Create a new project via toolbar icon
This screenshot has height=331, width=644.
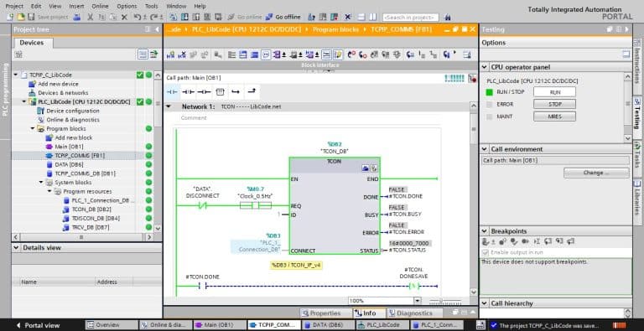click(x=10, y=18)
